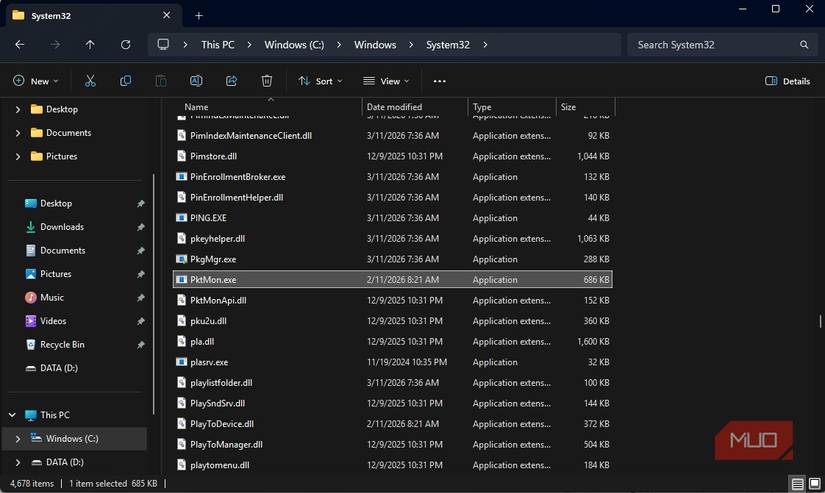This screenshot has width=825, height=493.
Task: Refresh the System32 folder view
Action: 125,45
